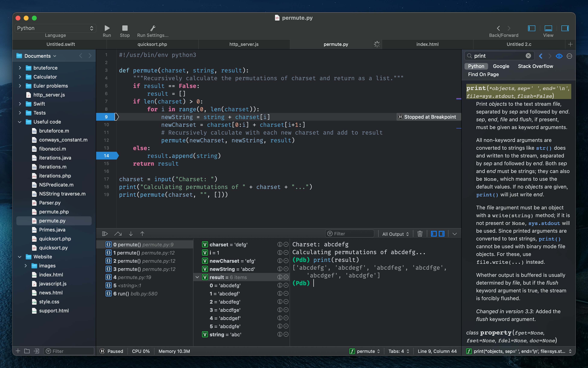Open the Stack Overflow documentation tab
The height and width of the screenshot is (368, 588).
[535, 66]
